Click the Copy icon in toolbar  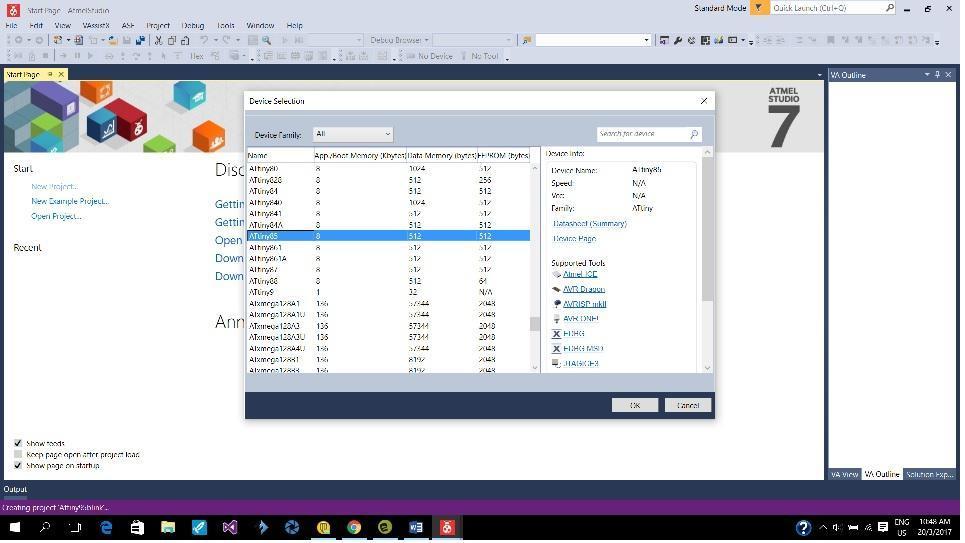coord(172,40)
